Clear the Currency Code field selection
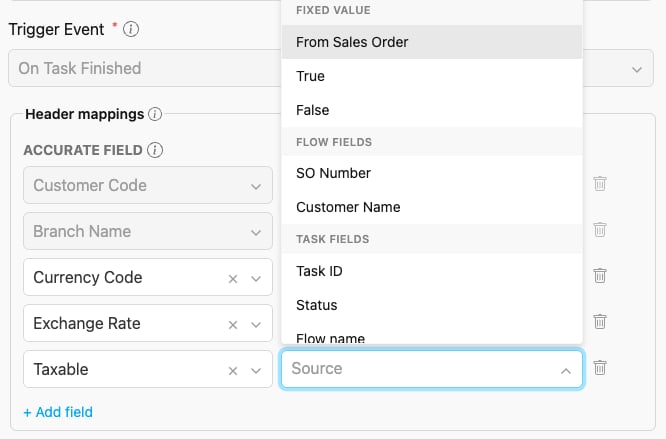 point(233,279)
